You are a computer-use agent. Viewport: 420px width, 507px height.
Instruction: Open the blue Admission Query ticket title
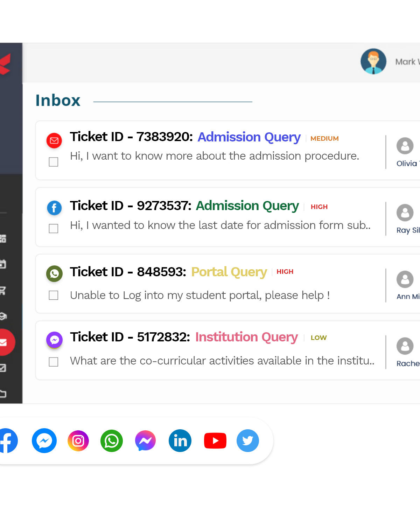coord(249,137)
